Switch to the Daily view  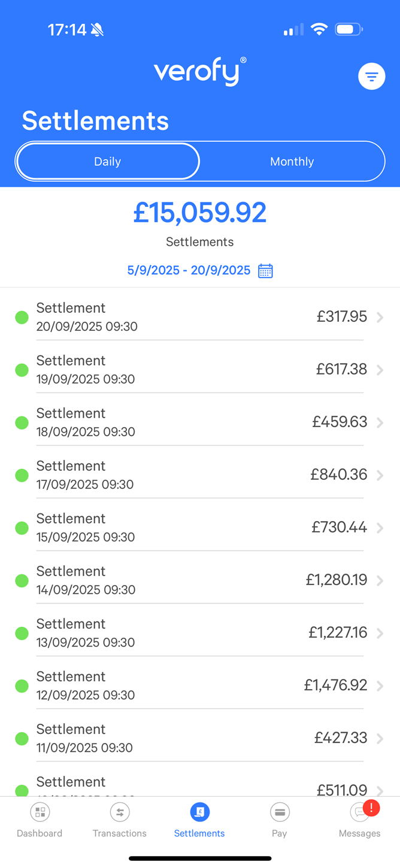click(108, 162)
